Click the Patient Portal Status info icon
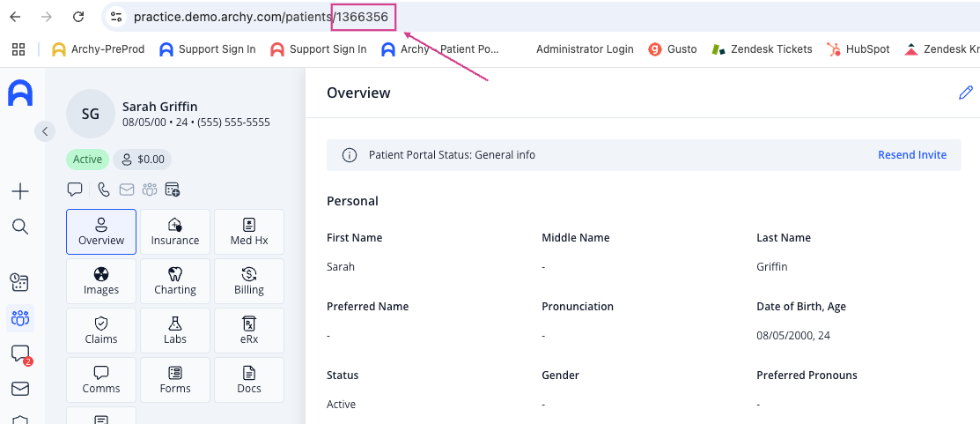 [x=350, y=155]
